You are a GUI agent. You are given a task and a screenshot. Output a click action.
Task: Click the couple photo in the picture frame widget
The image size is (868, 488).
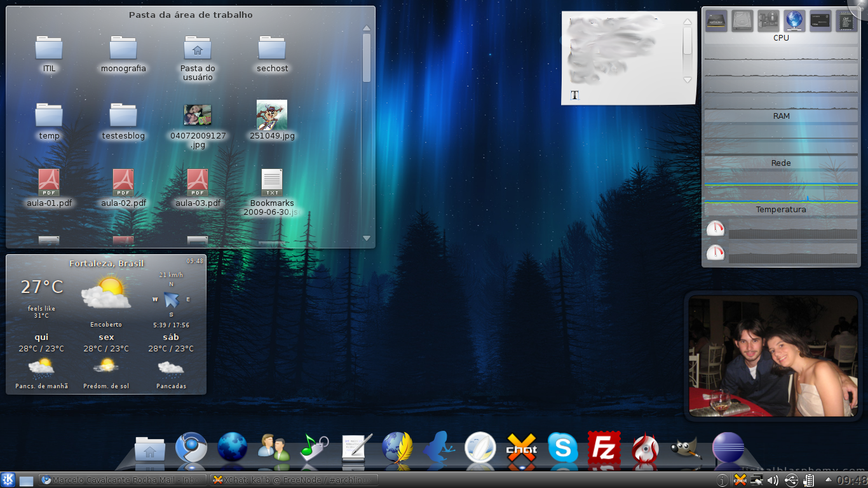773,356
